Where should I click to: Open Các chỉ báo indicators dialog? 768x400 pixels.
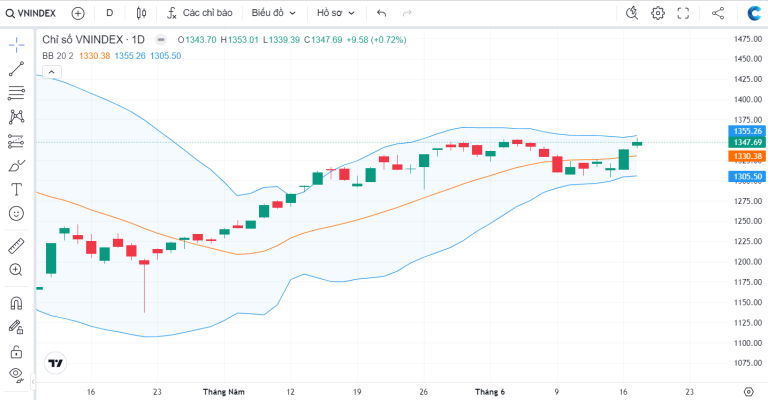point(199,13)
